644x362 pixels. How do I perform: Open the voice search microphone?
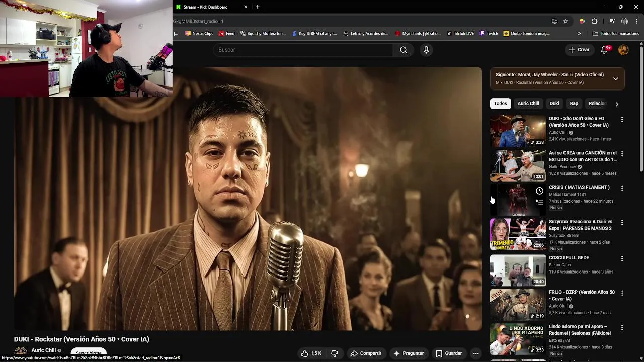(x=426, y=50)
